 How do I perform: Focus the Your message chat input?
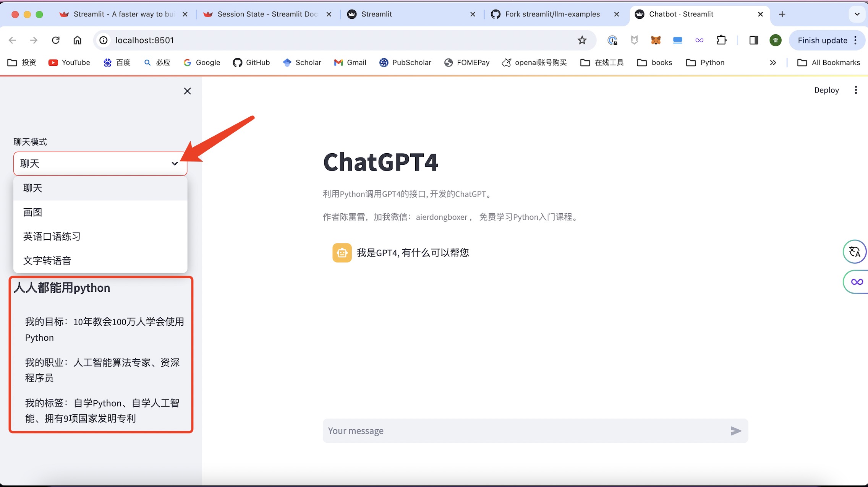point(525,431)
